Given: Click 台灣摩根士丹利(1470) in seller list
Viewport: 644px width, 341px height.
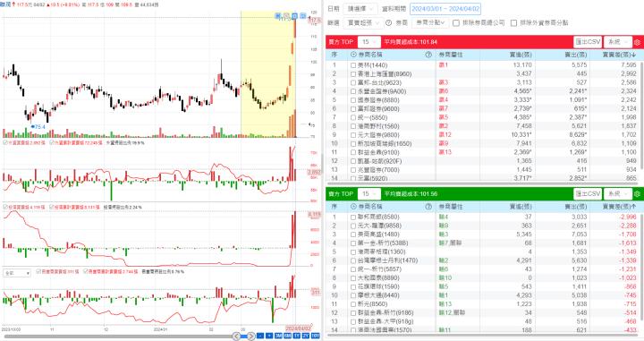Looking at the screenshot, I should coord(387,260).
